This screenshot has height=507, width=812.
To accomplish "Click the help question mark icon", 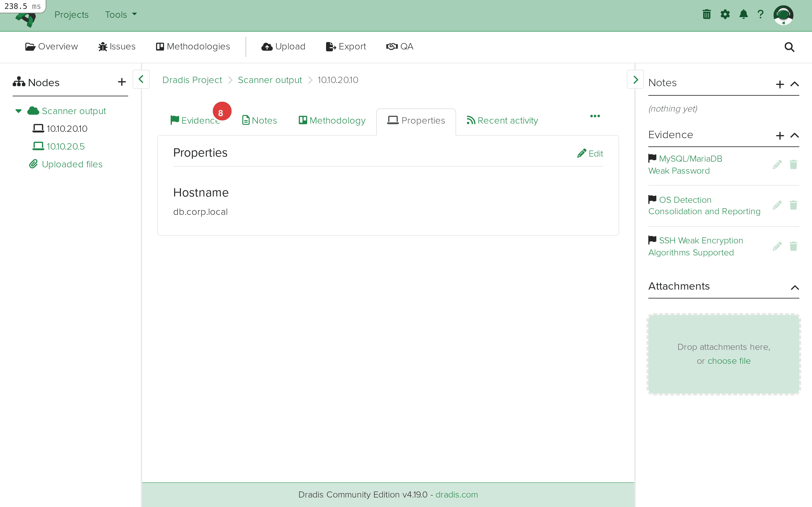I will tap(760, 15).
